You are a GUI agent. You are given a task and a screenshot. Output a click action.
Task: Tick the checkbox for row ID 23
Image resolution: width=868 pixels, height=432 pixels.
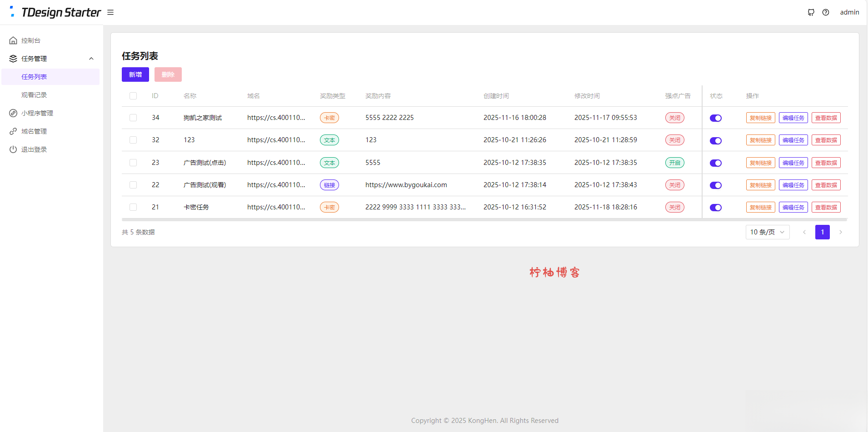click(x=133, y=163)
